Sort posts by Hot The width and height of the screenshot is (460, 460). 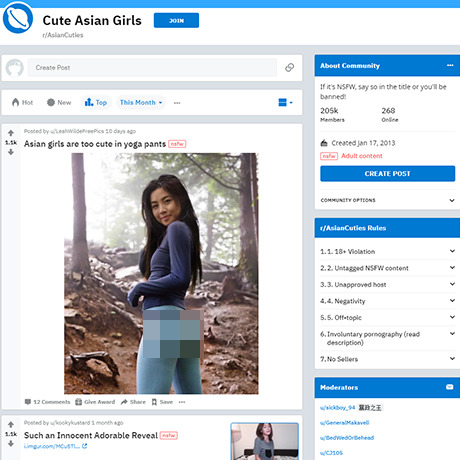tap(22, 102)
